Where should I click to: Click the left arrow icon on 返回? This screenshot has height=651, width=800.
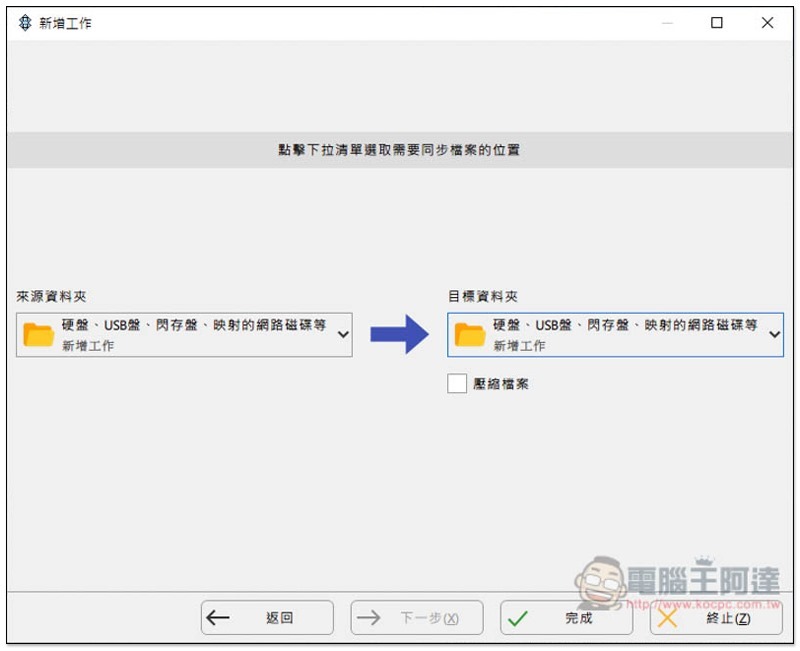pos(218,618)
